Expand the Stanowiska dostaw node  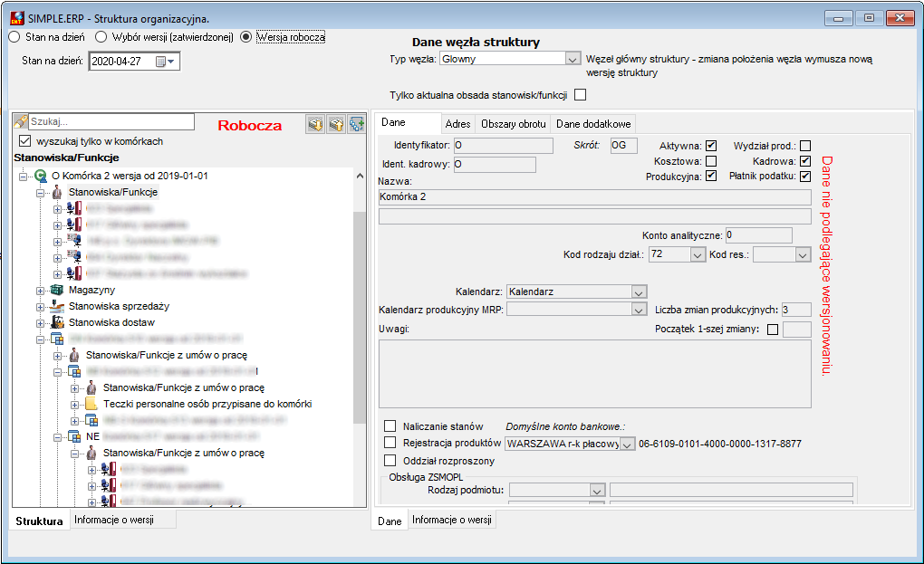pos(40,323)
